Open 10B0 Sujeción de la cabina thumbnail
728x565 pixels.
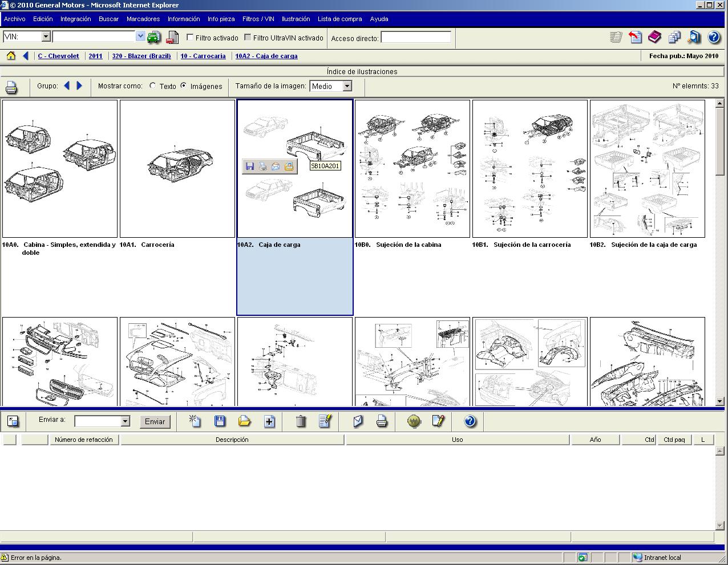pyautogui.click(x=412, y=169)
